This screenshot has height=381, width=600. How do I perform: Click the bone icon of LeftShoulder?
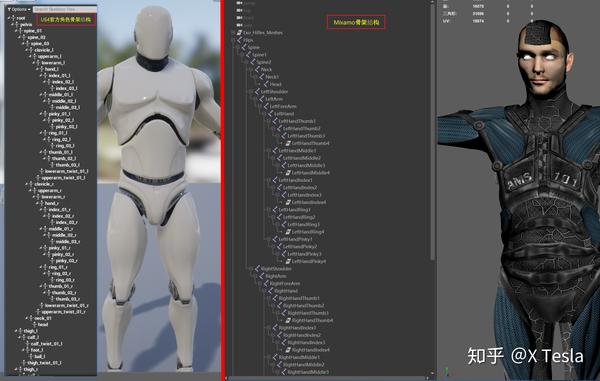point(257,91)
